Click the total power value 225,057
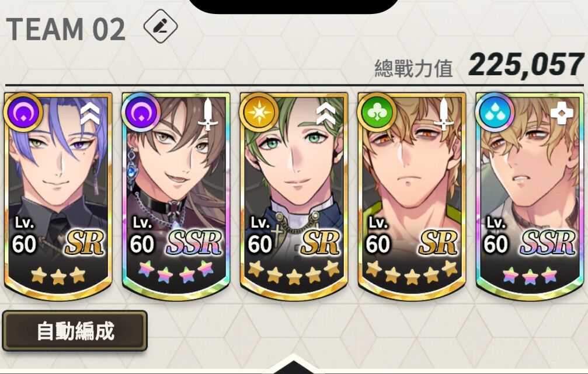588x374 pixels. coord(526,65)
